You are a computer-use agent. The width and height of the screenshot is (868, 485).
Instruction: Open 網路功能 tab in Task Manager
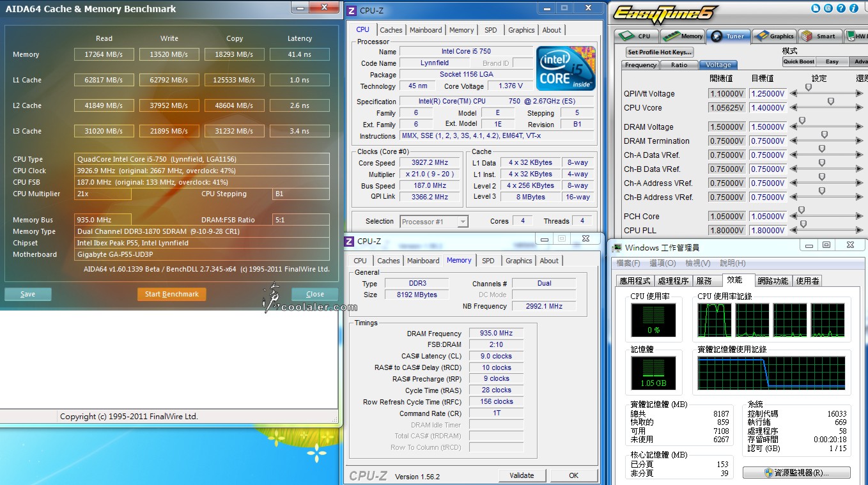[x=773, y=281]
